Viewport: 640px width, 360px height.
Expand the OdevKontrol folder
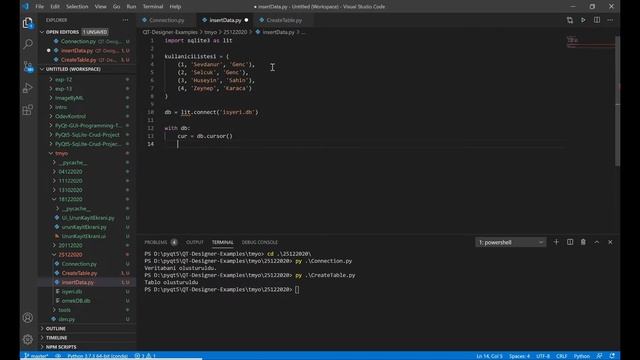tap(87, 116)
